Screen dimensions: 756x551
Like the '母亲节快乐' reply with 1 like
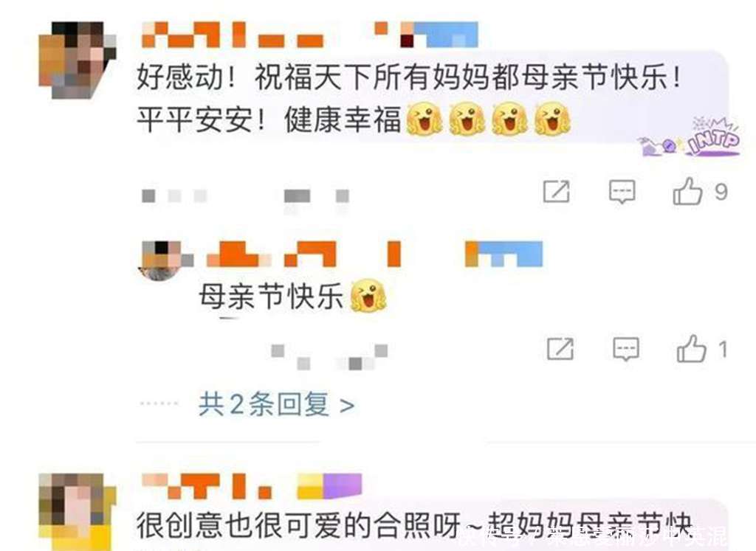(x=691, y=349)
